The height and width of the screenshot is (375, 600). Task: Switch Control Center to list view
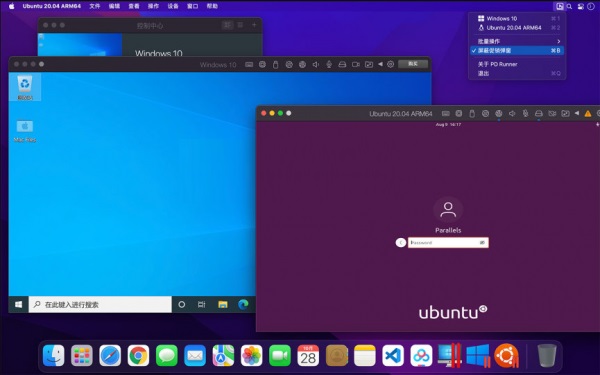point(240,25)
